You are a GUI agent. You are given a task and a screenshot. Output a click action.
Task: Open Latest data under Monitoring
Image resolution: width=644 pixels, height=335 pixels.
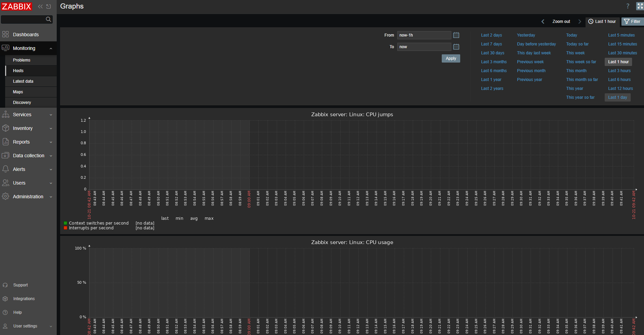point(23,81)
